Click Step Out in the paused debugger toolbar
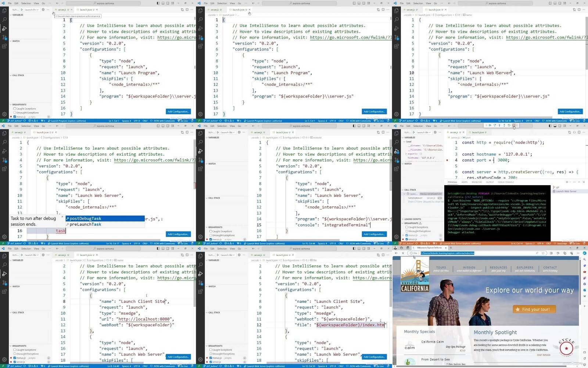The width and height of the screenshot is (588, 368). point(504,125)
